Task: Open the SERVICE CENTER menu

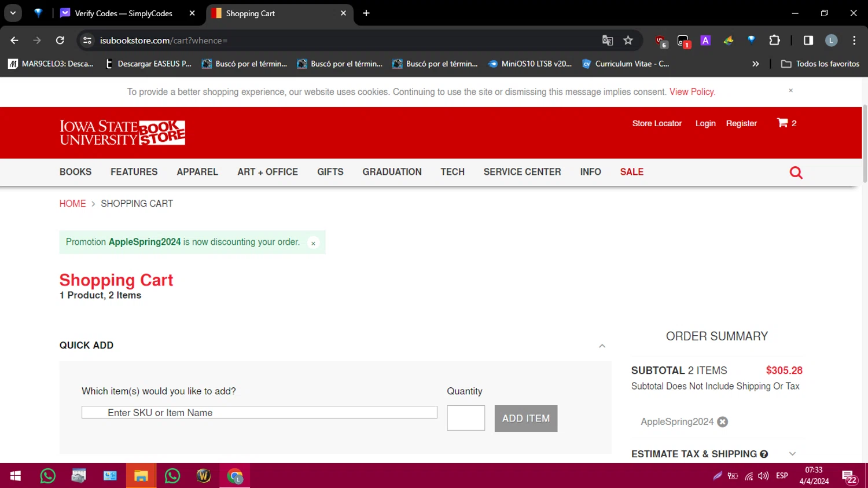Action: (x=522, y=172)
